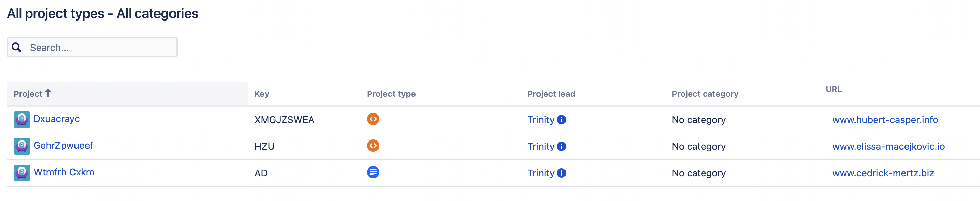Click the software project type icon for GehrZpwueef

(373, 146)
